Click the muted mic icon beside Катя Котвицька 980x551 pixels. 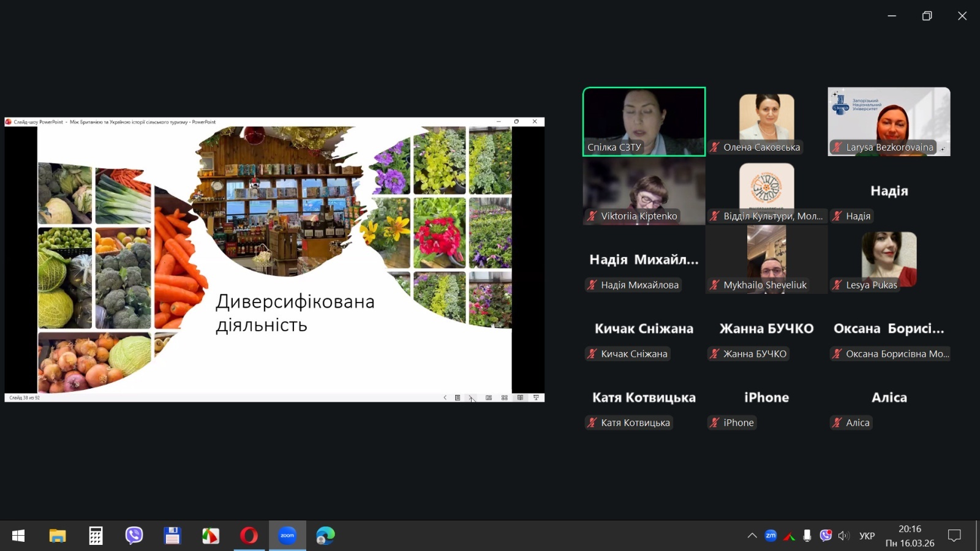[592, 422]
